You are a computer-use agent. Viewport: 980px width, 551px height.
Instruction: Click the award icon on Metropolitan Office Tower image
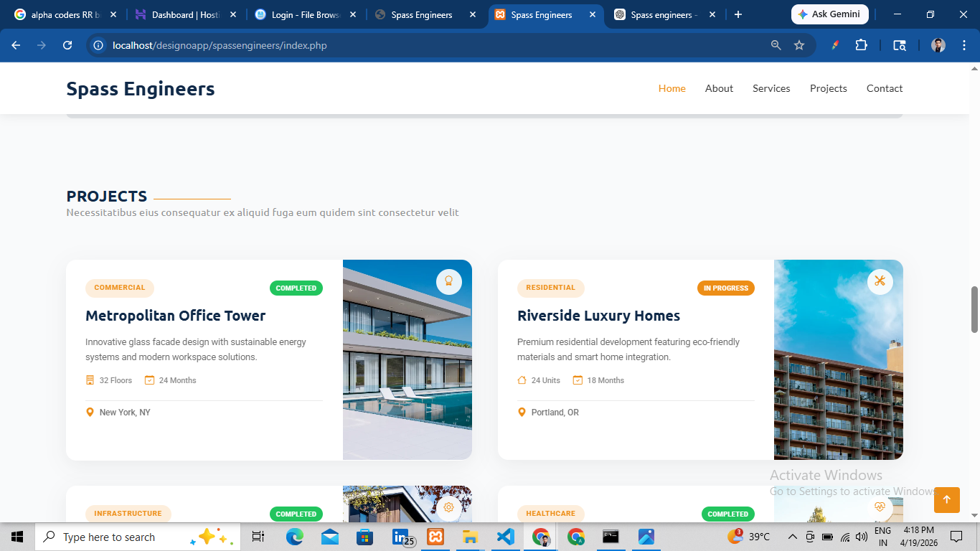tap(449, 281)
